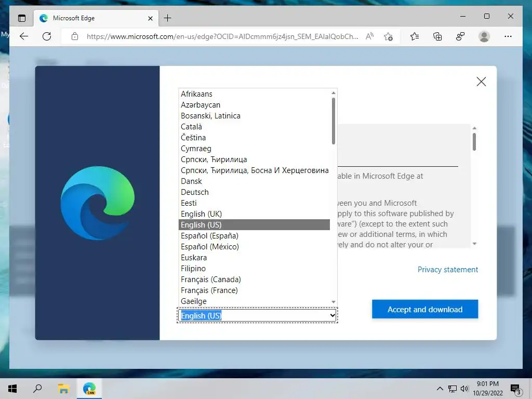Click the address bar URL
Screen dimensions: 532x399
point(222,36)
